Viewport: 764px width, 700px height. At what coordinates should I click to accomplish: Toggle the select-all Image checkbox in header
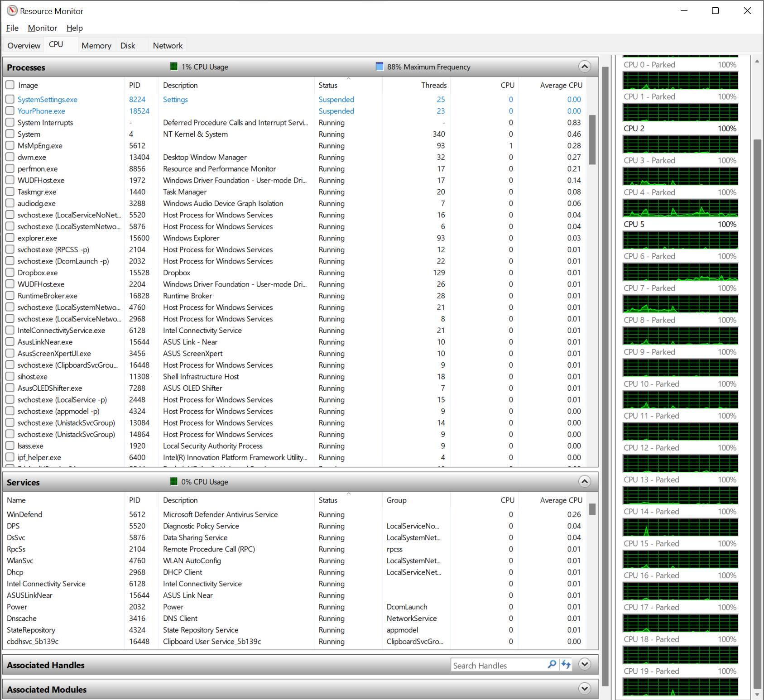click(10, 85)
